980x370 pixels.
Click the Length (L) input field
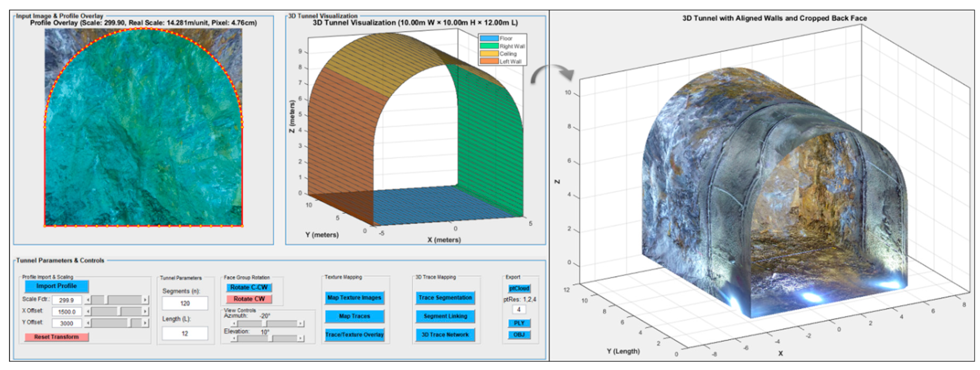coord(185,334)
